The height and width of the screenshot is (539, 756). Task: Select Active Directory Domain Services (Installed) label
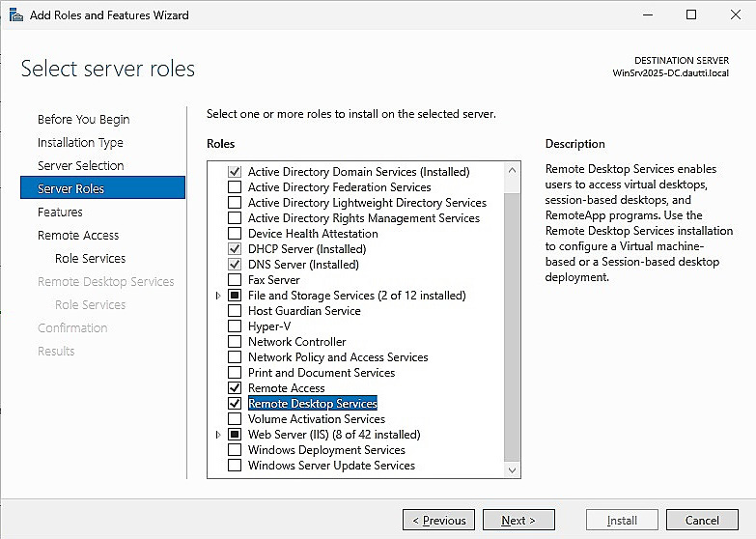[x=359, y=172]
